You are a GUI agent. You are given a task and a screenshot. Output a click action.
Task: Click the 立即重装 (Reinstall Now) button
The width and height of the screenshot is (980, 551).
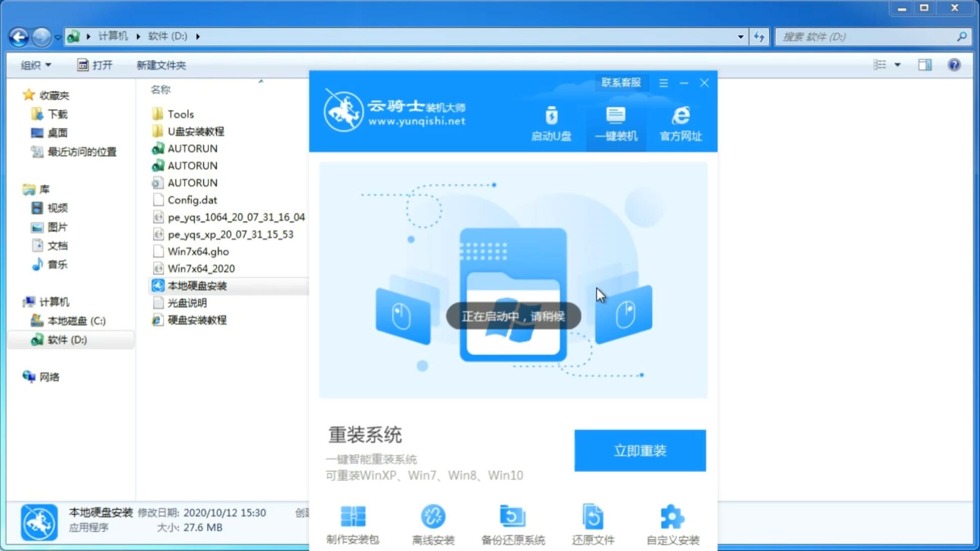640,451
